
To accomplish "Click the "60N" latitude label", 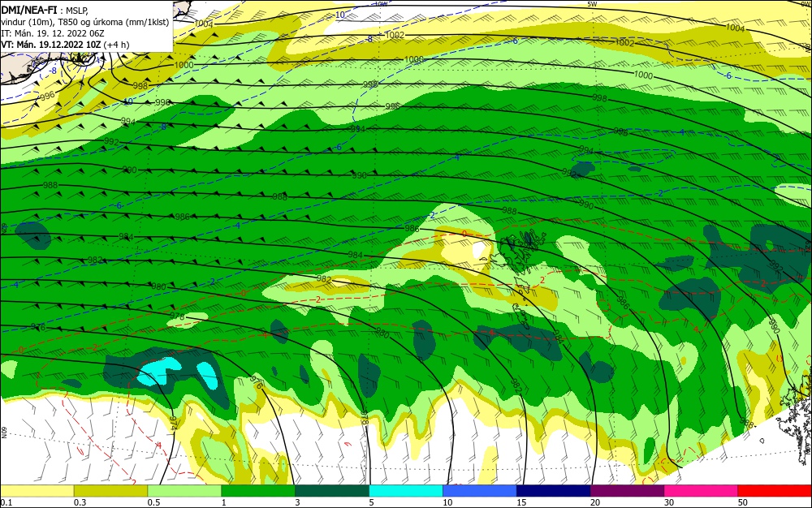I will pyautogui.click(x=3, y=432).
